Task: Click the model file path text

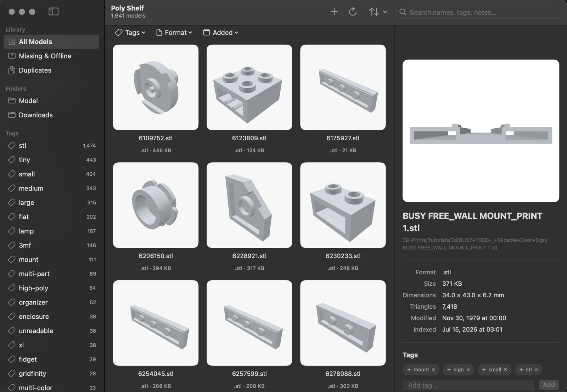Action: [x=475, y=244]
